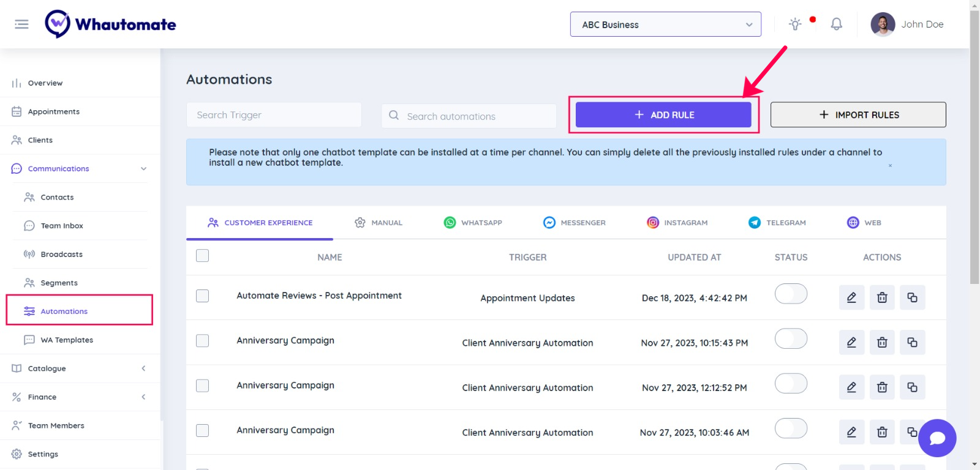The image size is (980, 470).
Task: Click the Add Rule button
Action: click(x=663, y=115)
